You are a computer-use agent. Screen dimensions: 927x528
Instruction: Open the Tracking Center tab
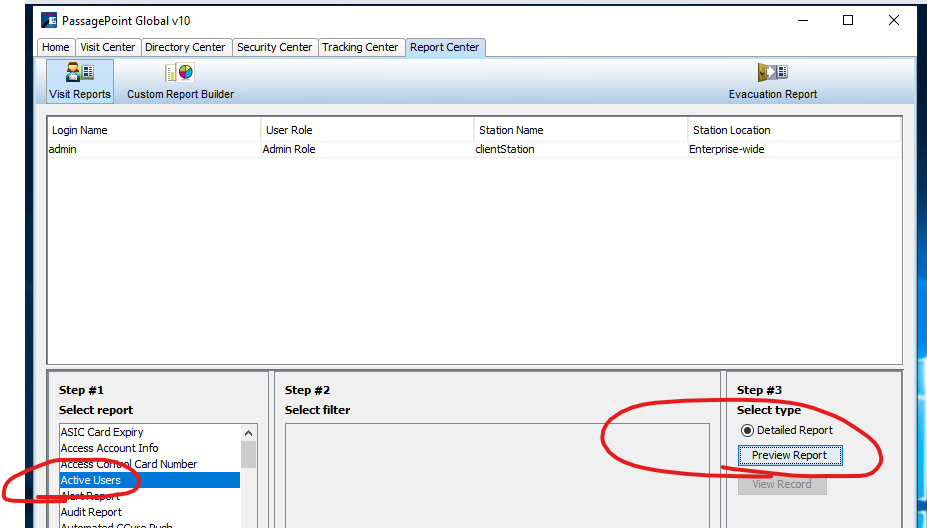[361, 47]
